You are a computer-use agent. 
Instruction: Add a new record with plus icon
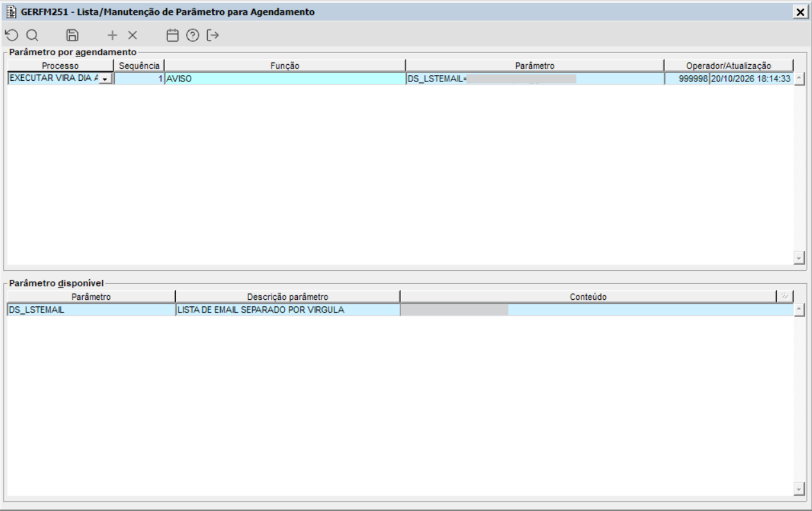click(x=112, y=35)
